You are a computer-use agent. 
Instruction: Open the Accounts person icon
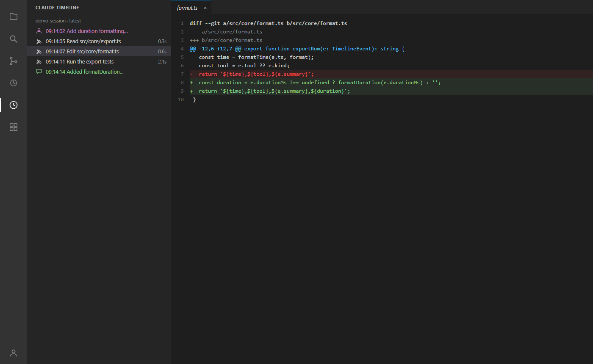pyautogui.click(x=14, y=353)
